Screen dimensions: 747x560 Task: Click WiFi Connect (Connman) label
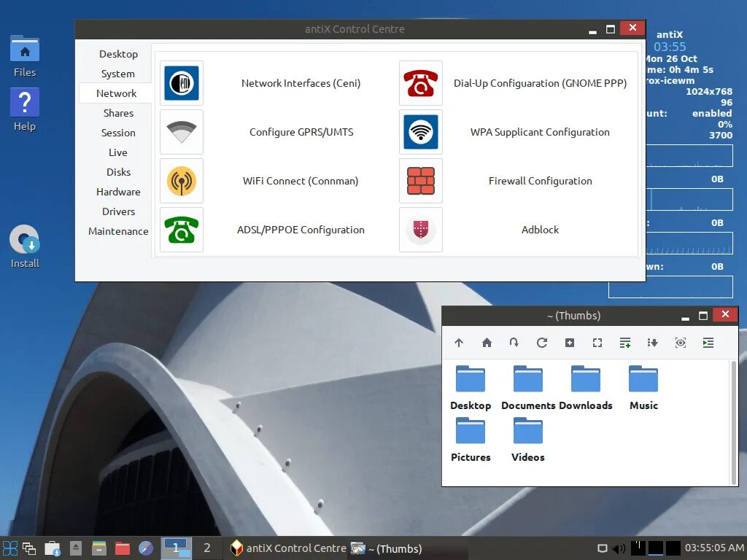[301, 181]
